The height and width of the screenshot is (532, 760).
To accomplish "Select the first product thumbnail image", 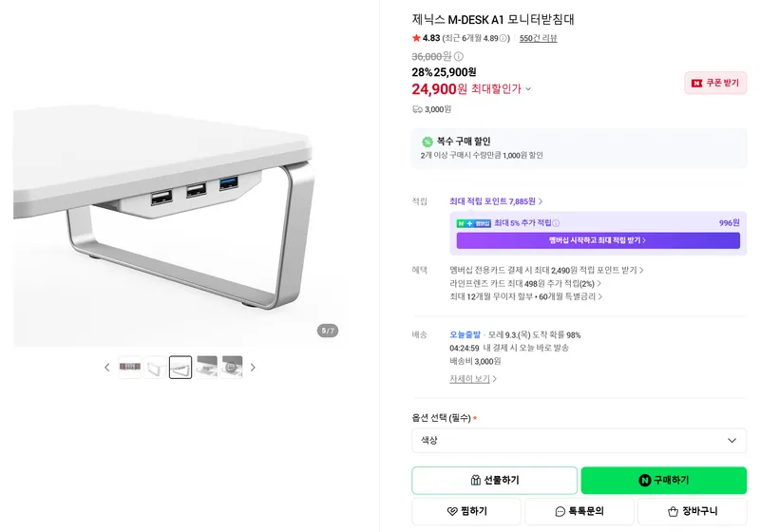I will click(x=130, y=367).
